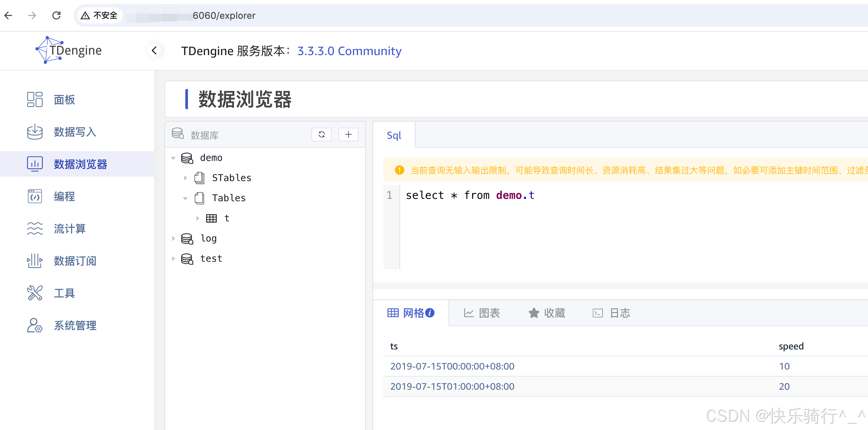Collapse the demo database node
Viewport: 868px width, 430px height.
pyautogui.click(x=173, y=158)
